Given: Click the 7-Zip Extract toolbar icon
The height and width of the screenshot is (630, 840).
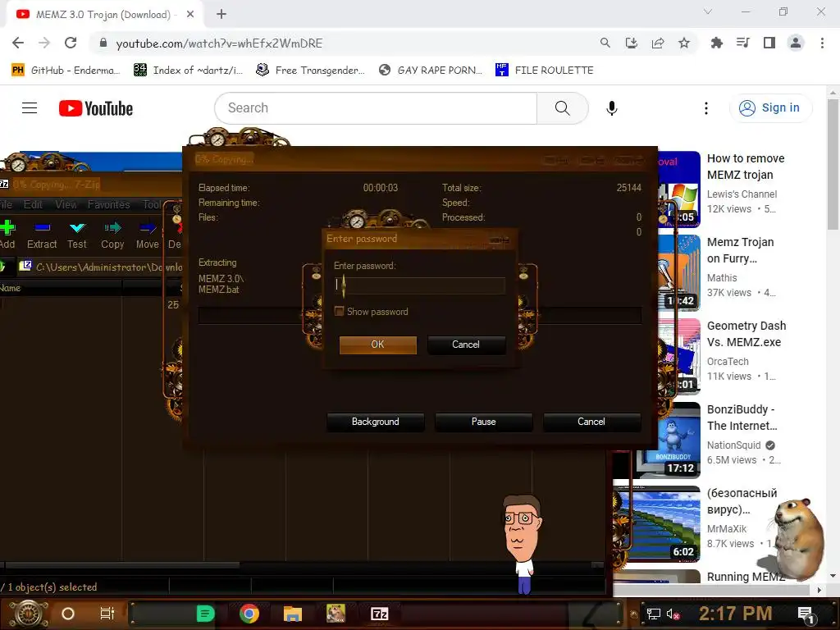Looking at the screenshot, I should tap(42, 235).
